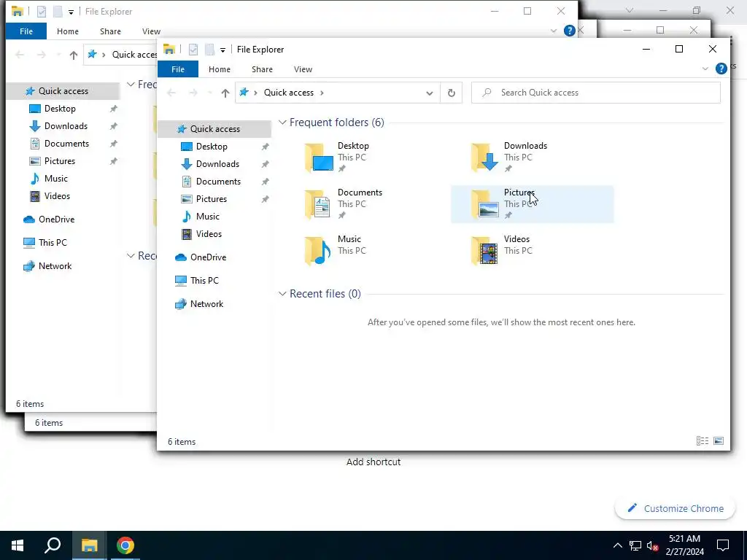The height and width of the screenshot is (560, 747).
Task: Select Pictures in front window sidebar
Action: 211,199
